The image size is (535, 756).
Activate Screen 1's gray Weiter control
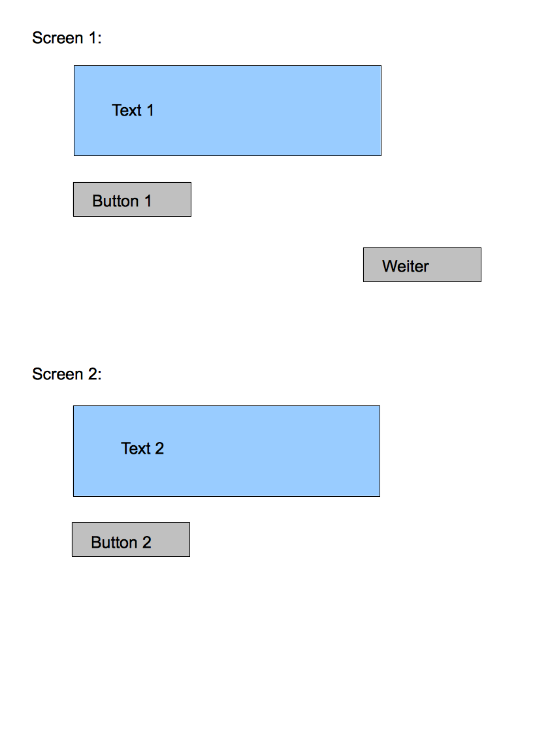422,265
